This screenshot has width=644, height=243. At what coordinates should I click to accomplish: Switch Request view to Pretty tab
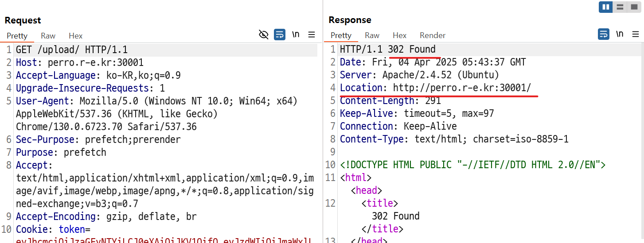pos(17,36)
